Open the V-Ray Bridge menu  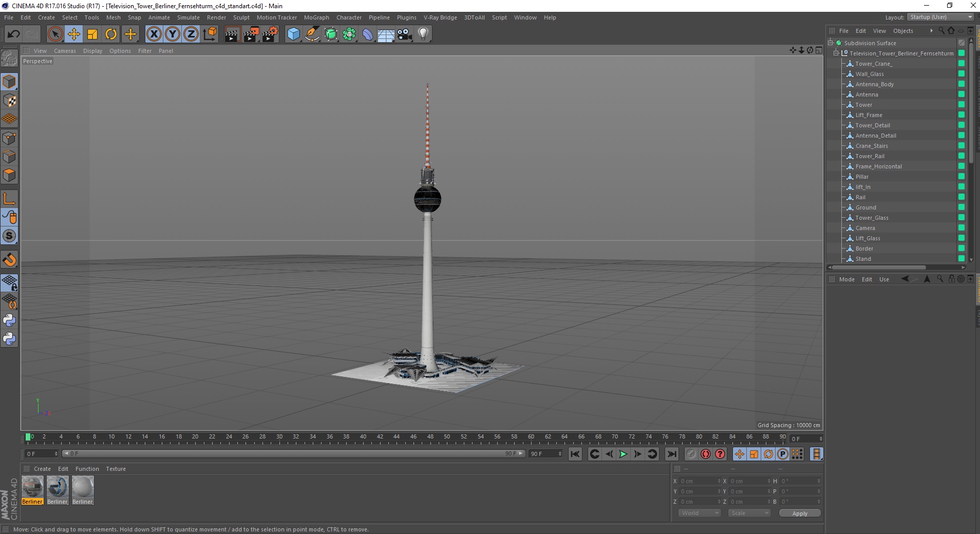tap(440, 17)
